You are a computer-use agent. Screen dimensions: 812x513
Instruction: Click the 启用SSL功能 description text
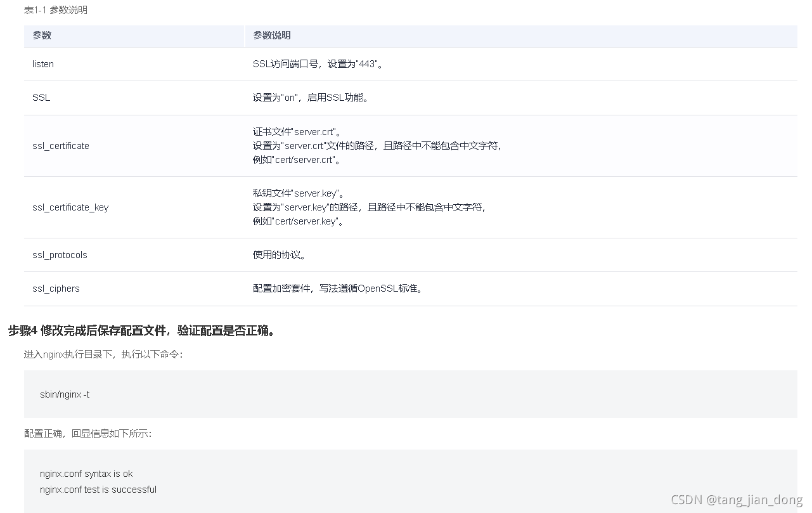click(311, 98)
